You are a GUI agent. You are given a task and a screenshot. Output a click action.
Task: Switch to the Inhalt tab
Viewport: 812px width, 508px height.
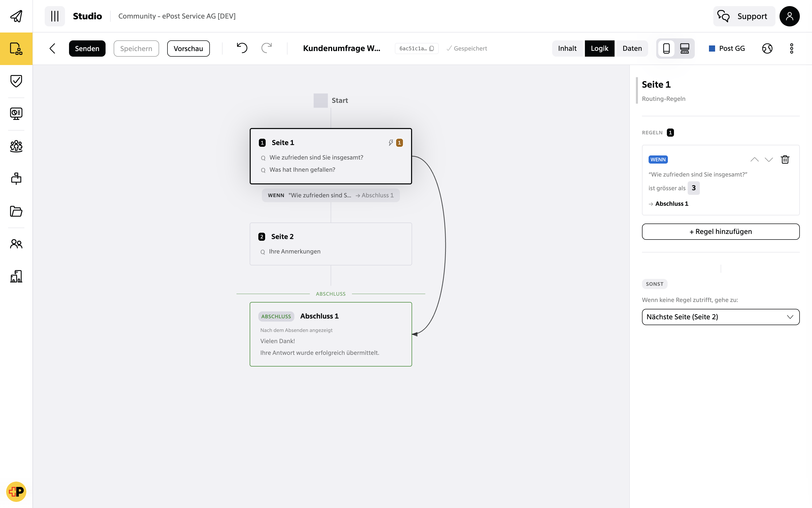point(567,48)
